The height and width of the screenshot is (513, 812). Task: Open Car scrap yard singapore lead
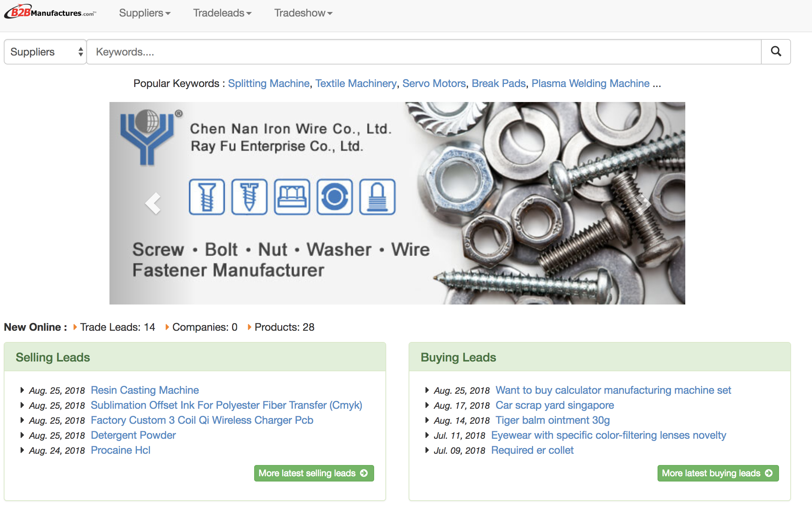coord(554,405)
